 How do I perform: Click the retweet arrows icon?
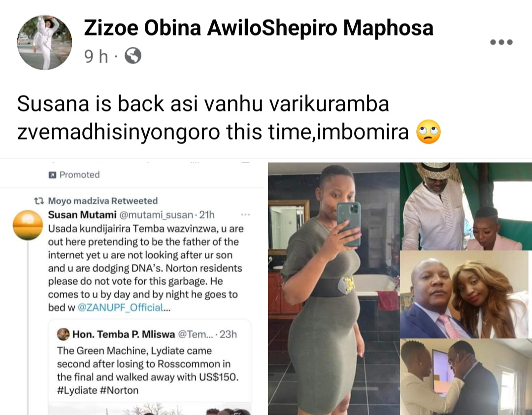pyautogui.click(x=39, y=201)
